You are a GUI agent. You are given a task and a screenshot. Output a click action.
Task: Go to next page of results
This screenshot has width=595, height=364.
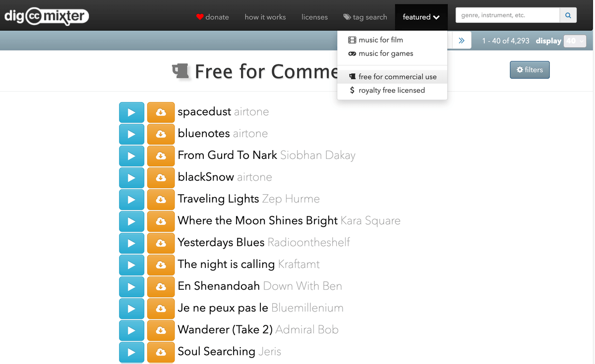tap(461, 41)
